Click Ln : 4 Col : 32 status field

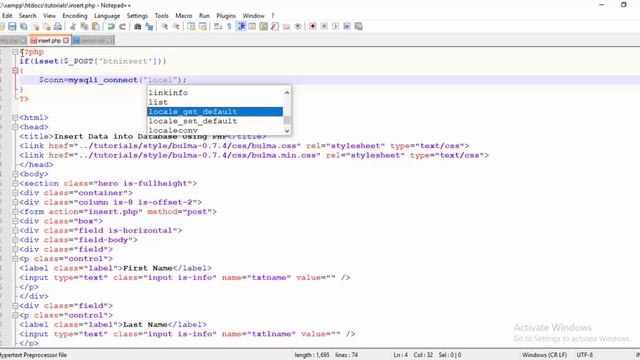[x=413, y=355]
